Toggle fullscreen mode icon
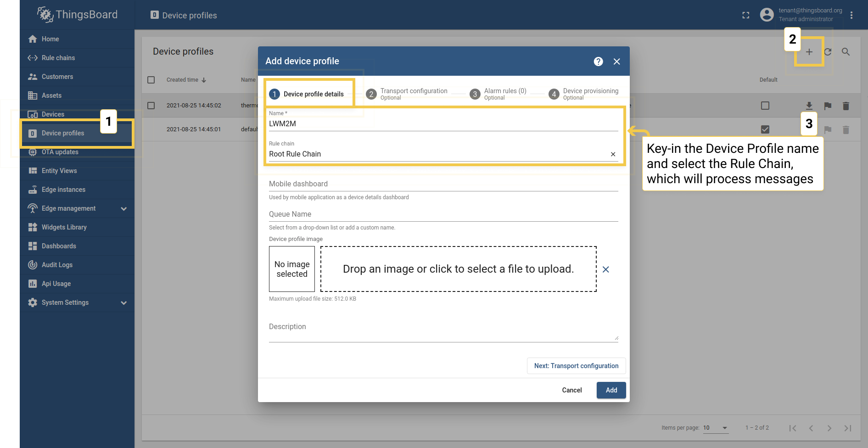This screenshot has width=868, height=448. pyautogui.click(x=746, y=15)
